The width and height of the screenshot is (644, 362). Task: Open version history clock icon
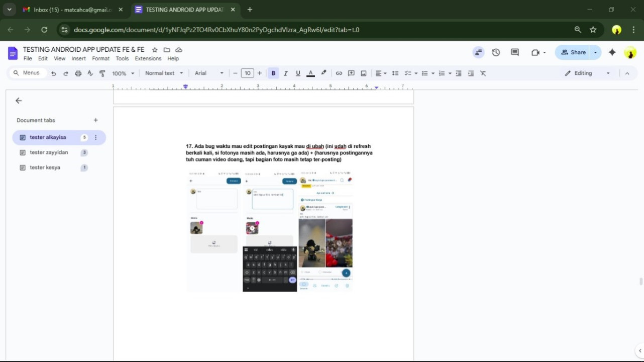496,52
